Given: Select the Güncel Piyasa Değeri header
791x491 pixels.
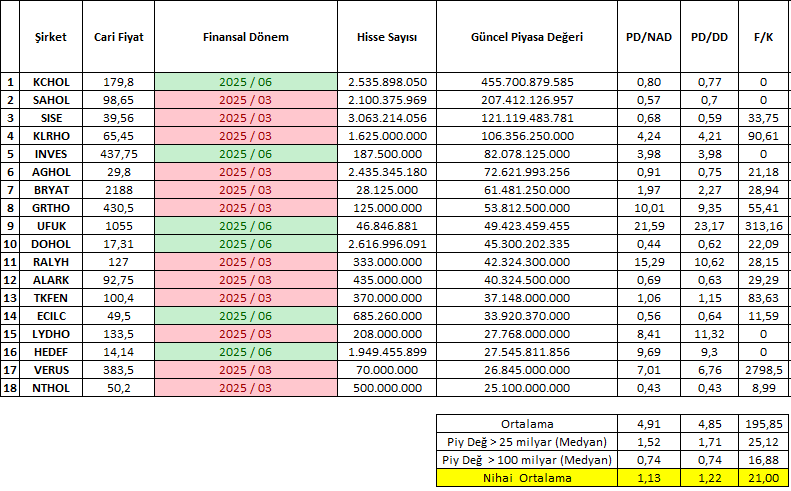Looking at the screenshot, I should pos(527,36).
